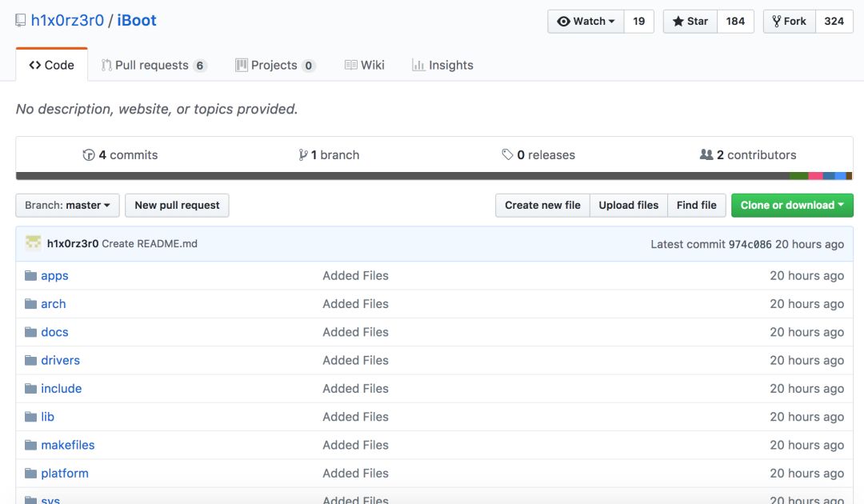Click the folder icon next to arch
The height and width of the screenshot is (504, 864).
31,303
